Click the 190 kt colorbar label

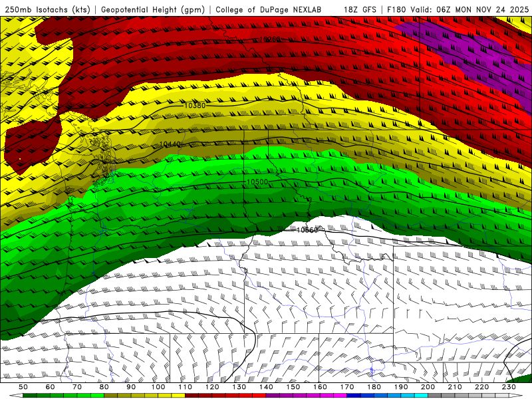[401, 387]
